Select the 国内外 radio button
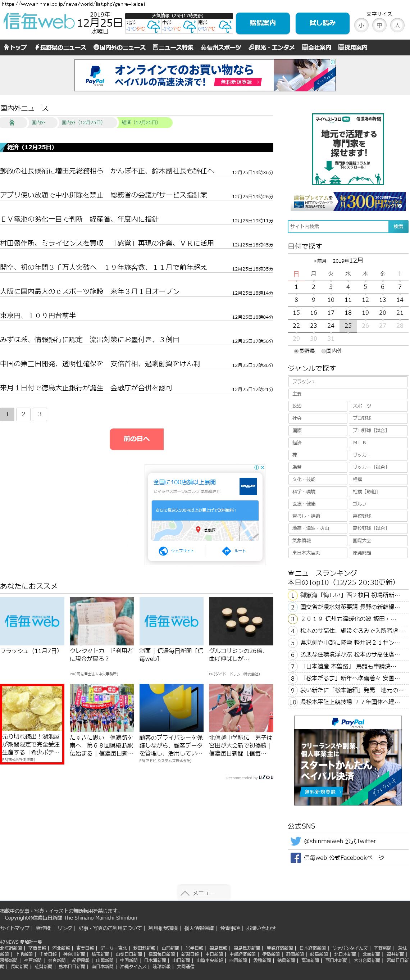410x980 pixels. pyautogui.click(x=324, y=351)
